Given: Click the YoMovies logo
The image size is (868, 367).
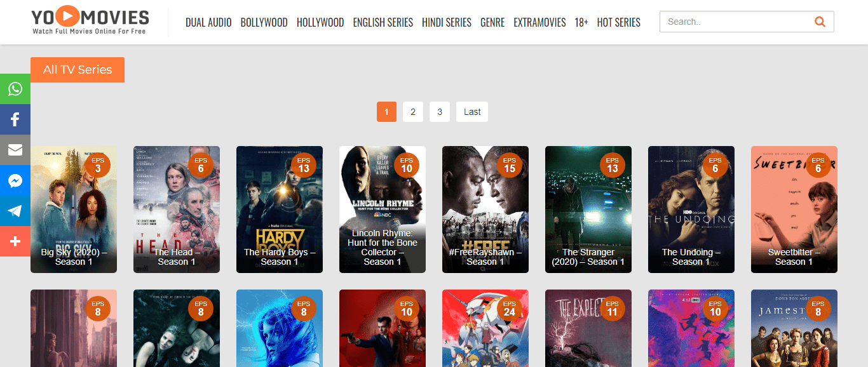Looking at the screenshot, I should 90,22.
